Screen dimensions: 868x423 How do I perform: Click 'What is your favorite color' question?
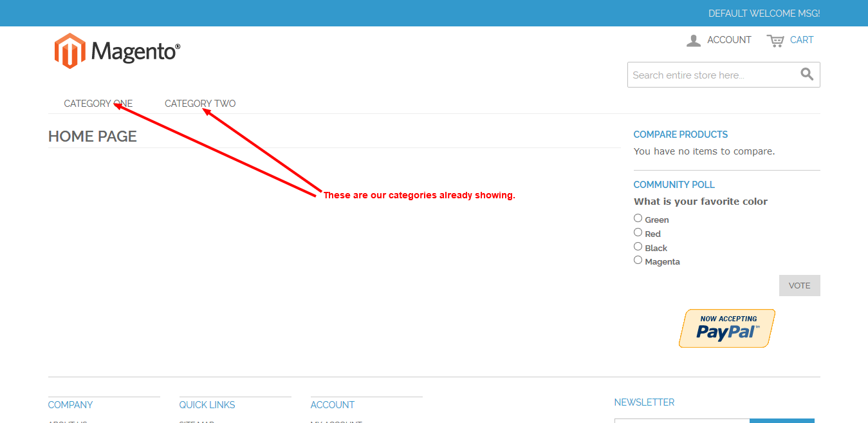701,202
